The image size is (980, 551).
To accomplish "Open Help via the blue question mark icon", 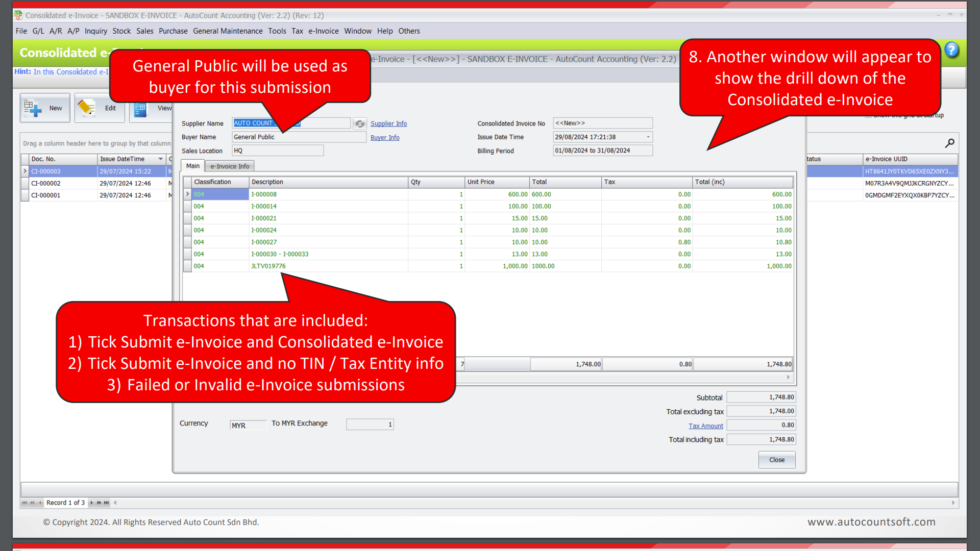I will coord(951,49).
